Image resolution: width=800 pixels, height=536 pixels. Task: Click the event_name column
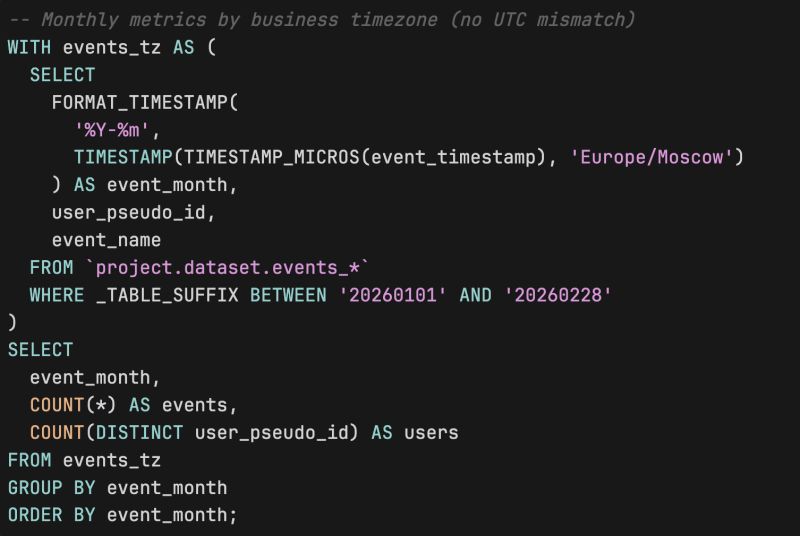(x=106, y=240)
